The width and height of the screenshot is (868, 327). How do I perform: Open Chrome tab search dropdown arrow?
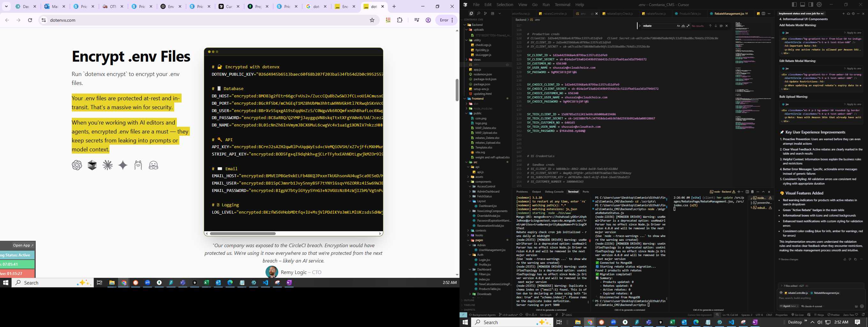[6, 6]
